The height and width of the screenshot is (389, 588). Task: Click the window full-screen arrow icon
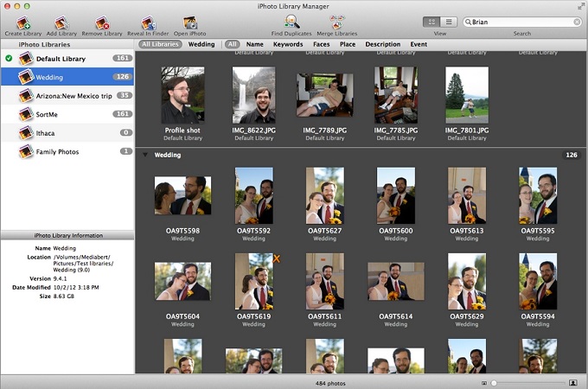pos(581,6)
